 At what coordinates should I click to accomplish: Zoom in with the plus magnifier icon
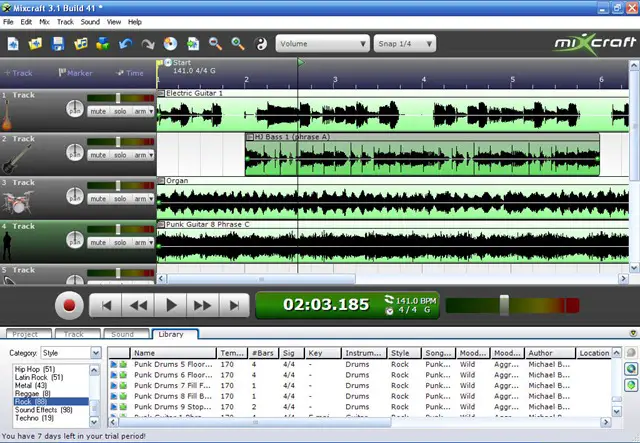(x=238, y=43)
